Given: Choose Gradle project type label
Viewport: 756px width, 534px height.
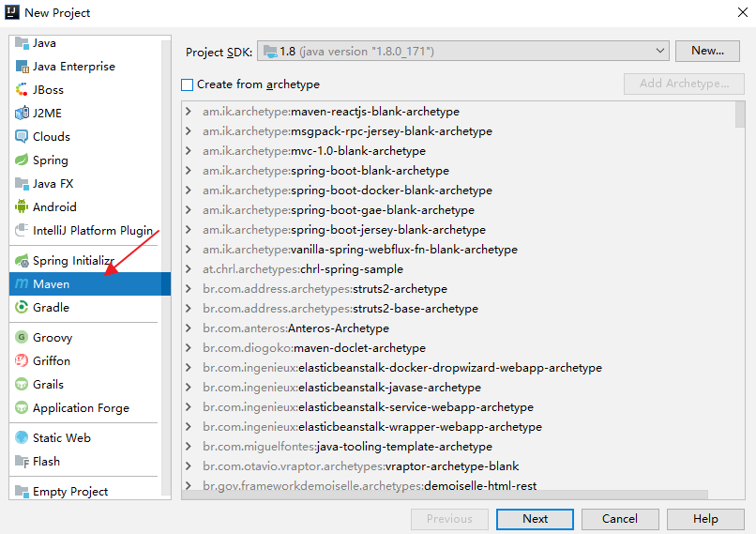Looking at the screenshot, I should [x=51, y=308].
